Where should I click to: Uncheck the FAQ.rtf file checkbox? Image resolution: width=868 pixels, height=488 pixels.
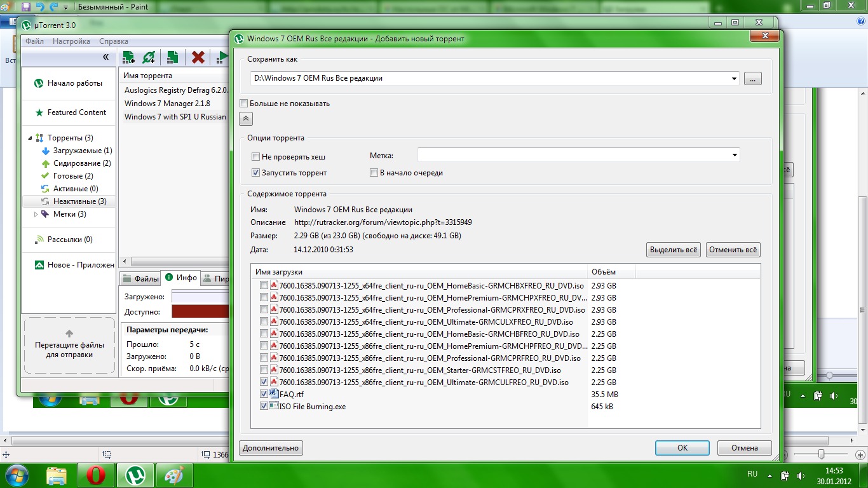[x=264, y=394]
